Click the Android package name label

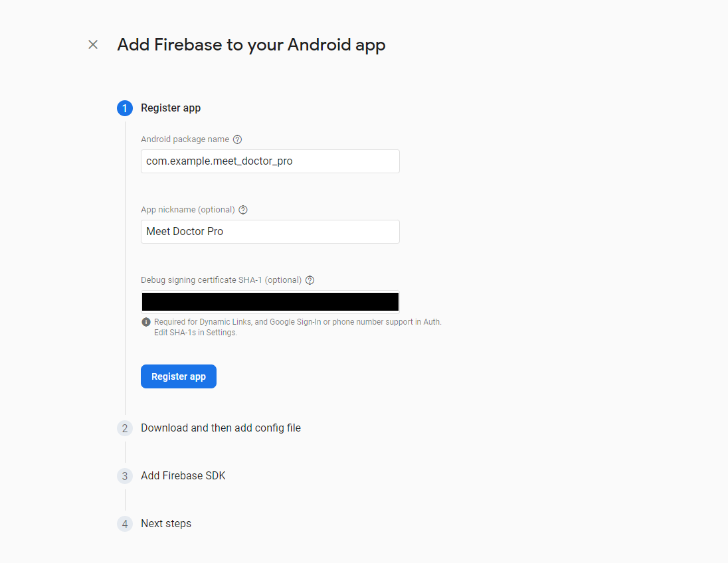pos(185,139)
